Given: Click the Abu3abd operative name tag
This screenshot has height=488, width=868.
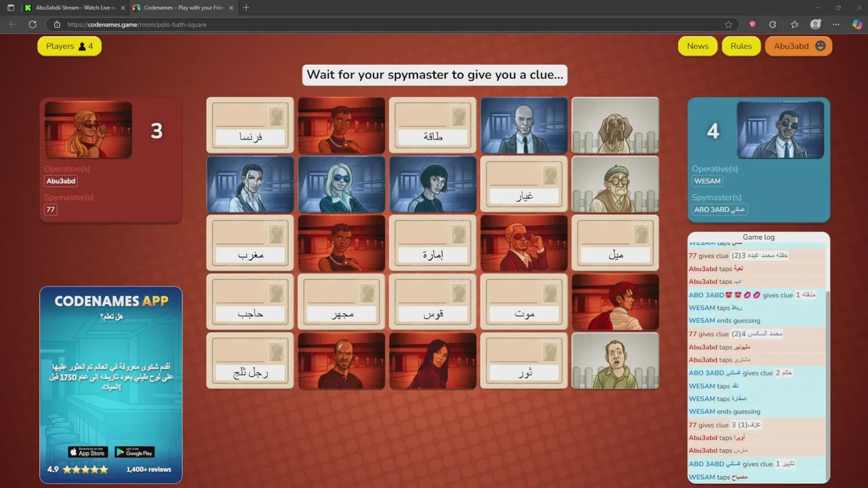Looking at the screenshot, I should (61, 182).
